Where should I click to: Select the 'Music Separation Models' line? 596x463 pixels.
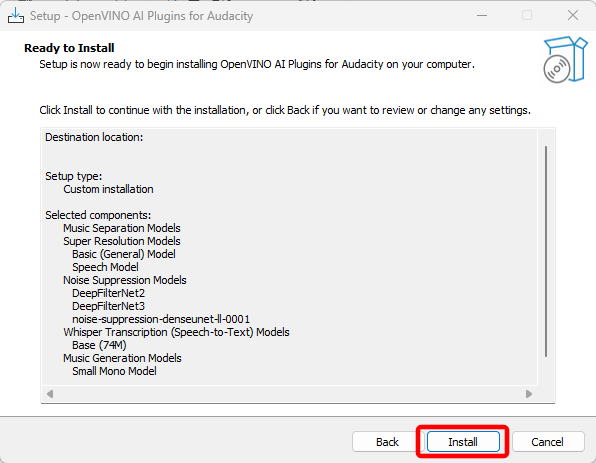click(x=122, y=228)
